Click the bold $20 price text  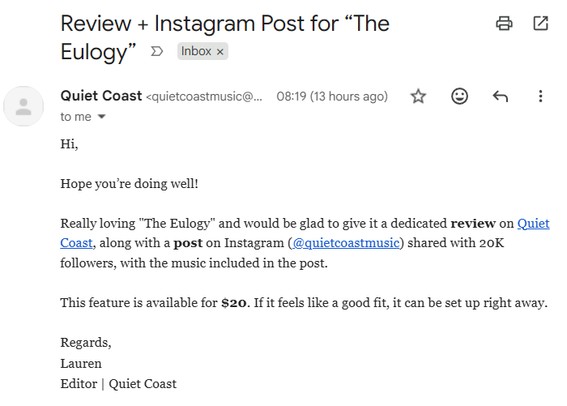point(234,303)
